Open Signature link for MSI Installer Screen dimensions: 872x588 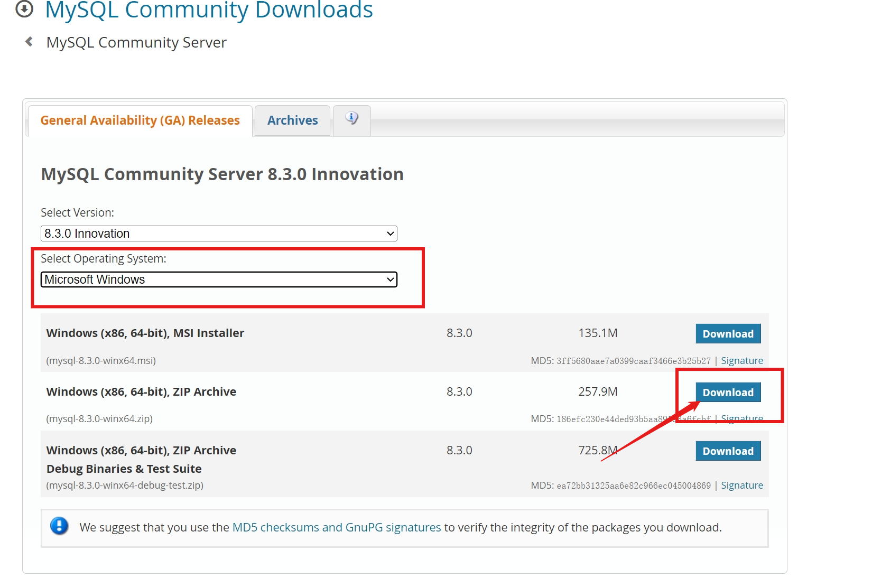point(741,361)
